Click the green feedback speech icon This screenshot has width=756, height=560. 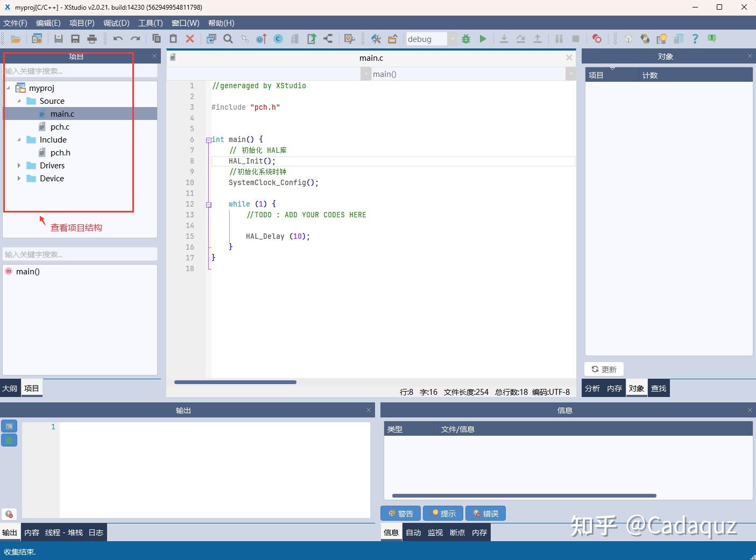(x=712, y=39)
